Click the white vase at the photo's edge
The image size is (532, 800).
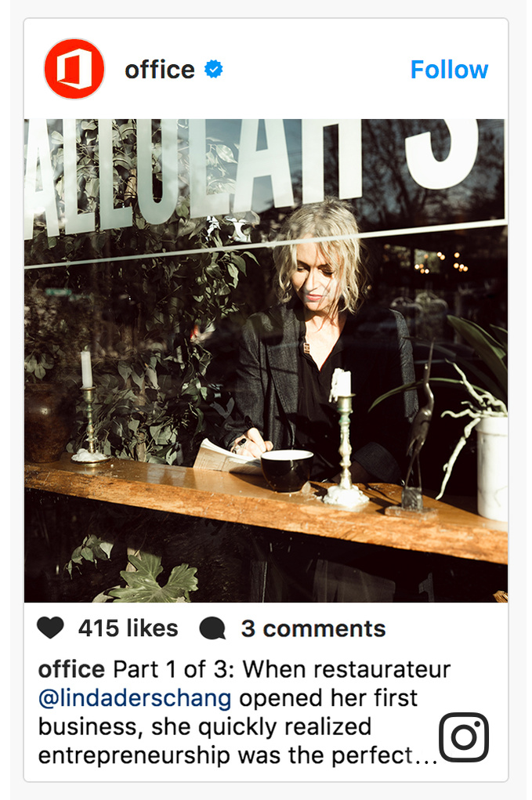click(492, 469)
